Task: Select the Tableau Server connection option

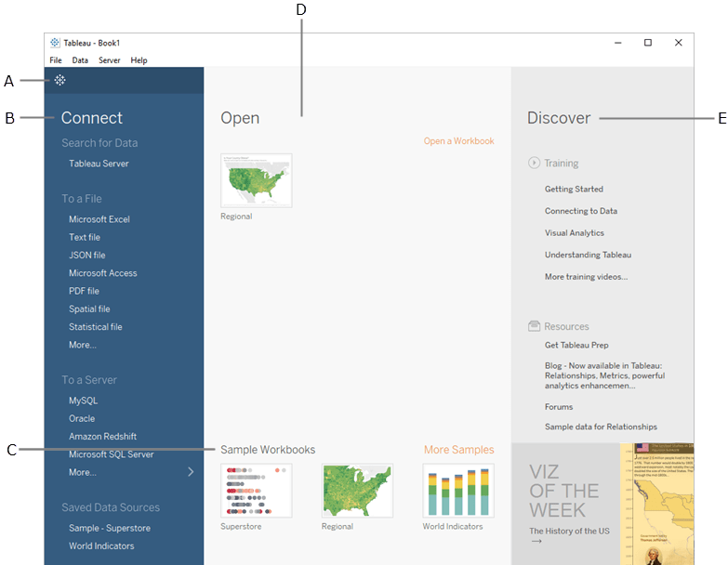Action: (x=99, y=164)
